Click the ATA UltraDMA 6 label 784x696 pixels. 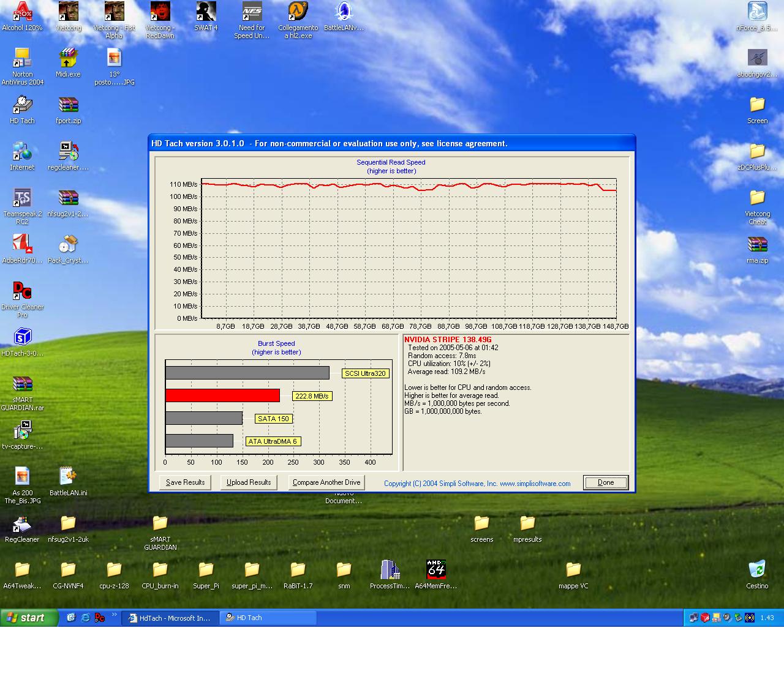point(273,441)
